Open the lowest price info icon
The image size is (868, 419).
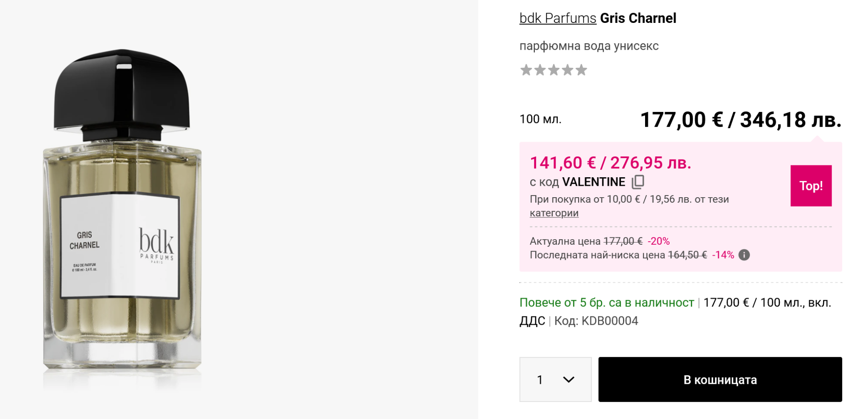click(x=744, y=255)
